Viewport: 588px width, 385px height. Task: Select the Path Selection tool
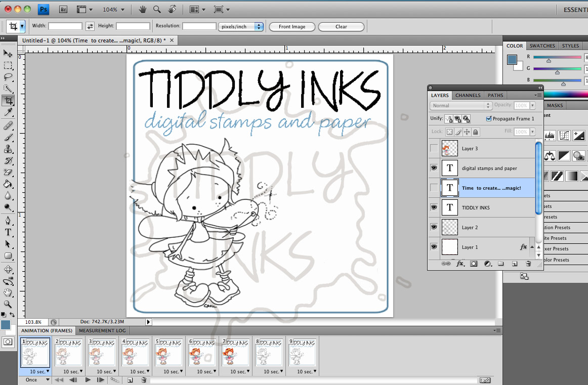click(x=8, y=244)
